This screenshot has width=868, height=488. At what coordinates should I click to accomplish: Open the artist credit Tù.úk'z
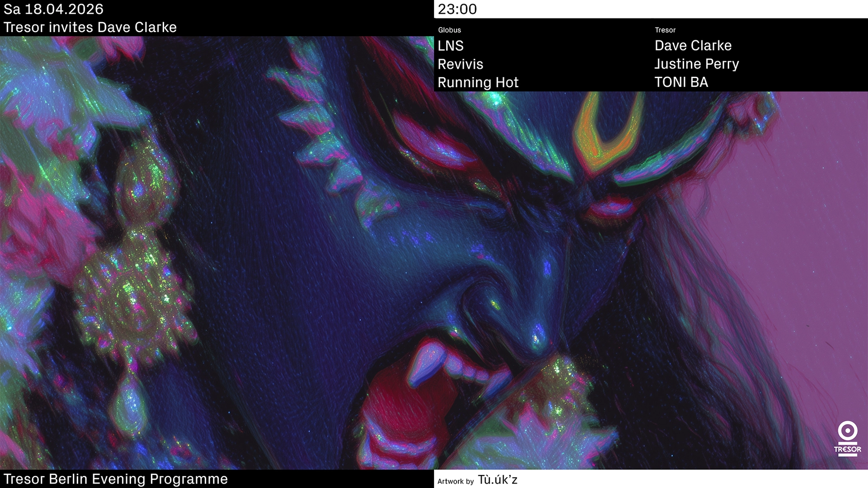click(497, 480)
